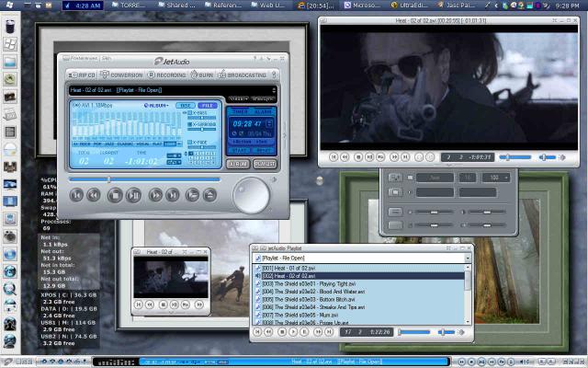Toggle the X-Surround checkbox
588x368 pixels.
(x=190, y=124)
